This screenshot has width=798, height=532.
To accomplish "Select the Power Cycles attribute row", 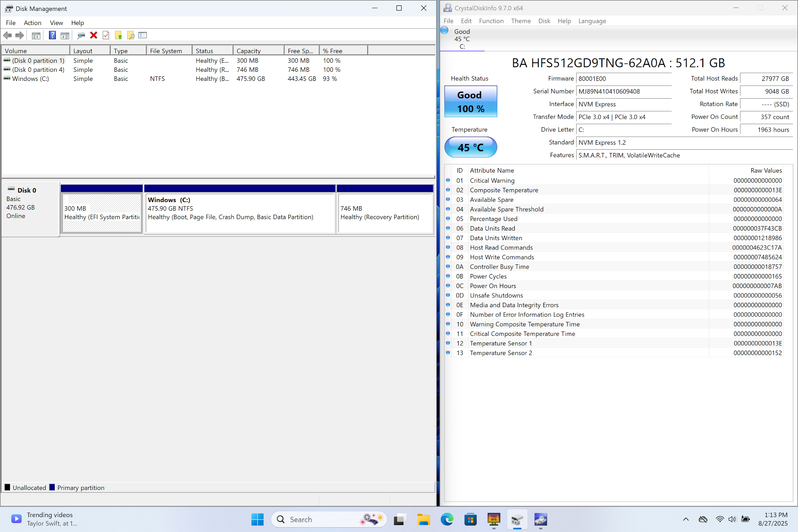I will [614, 276].
